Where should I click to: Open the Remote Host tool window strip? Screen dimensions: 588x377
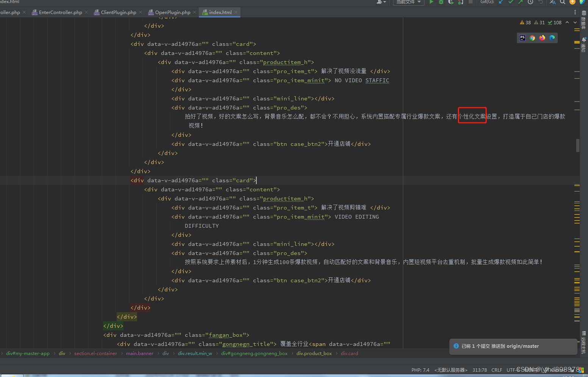click(584, 342)
